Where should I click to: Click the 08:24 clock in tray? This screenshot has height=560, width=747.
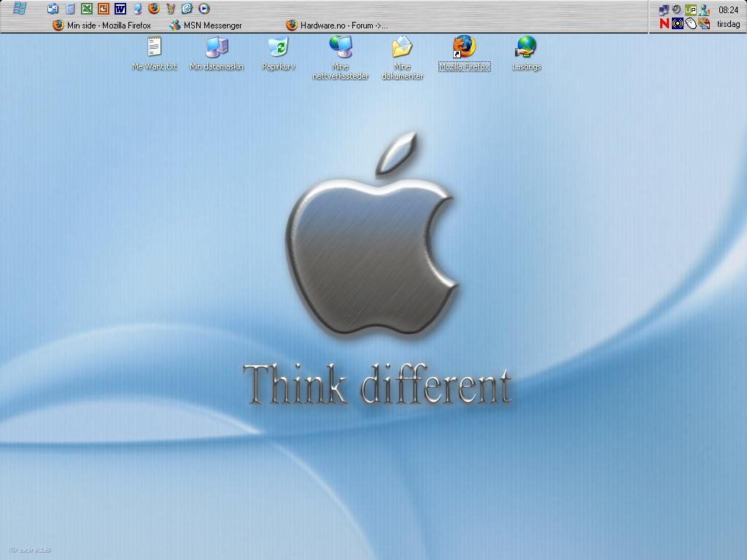coord(729,9)
